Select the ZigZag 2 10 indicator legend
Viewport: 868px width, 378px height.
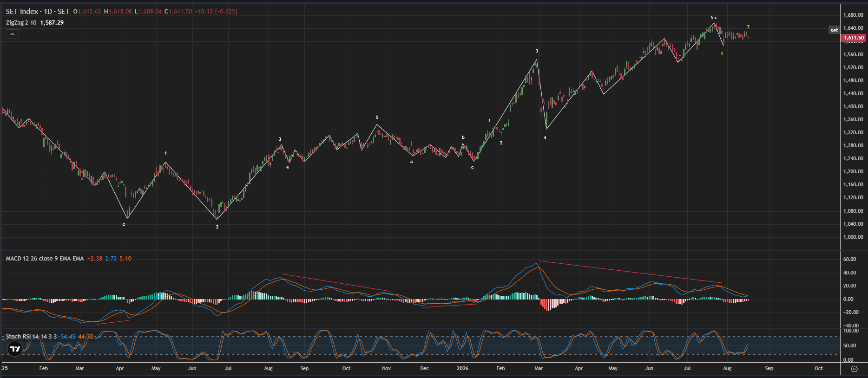(21, 22)
